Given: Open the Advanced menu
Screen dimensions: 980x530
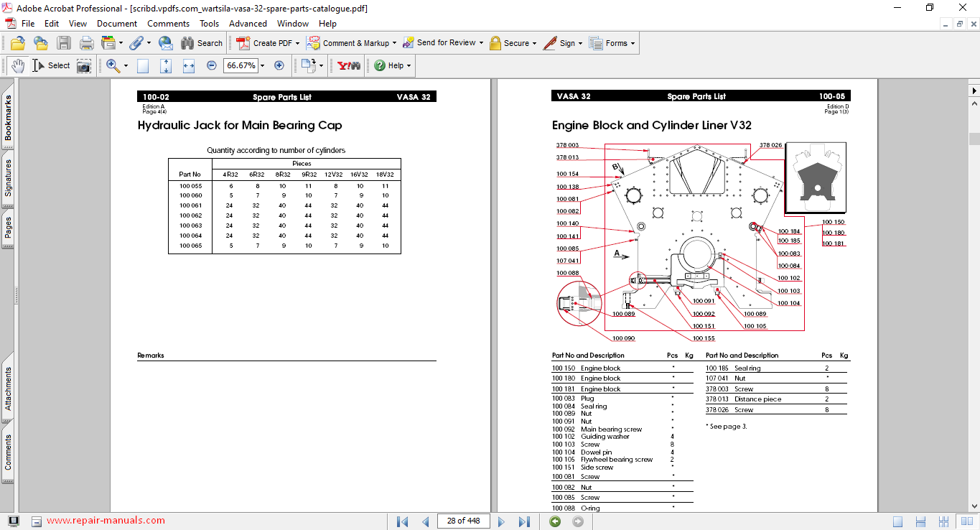Looking at the screenshot, I should click(x=248, y=24).
